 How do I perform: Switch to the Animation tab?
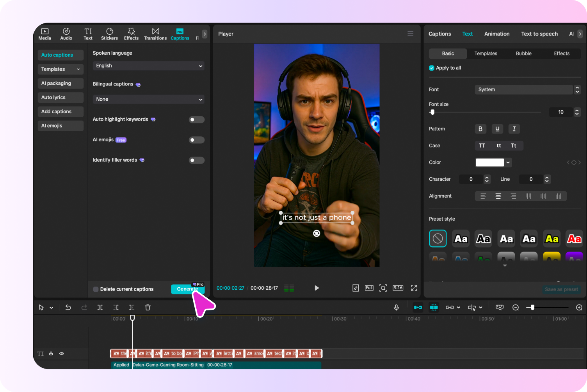497,34
